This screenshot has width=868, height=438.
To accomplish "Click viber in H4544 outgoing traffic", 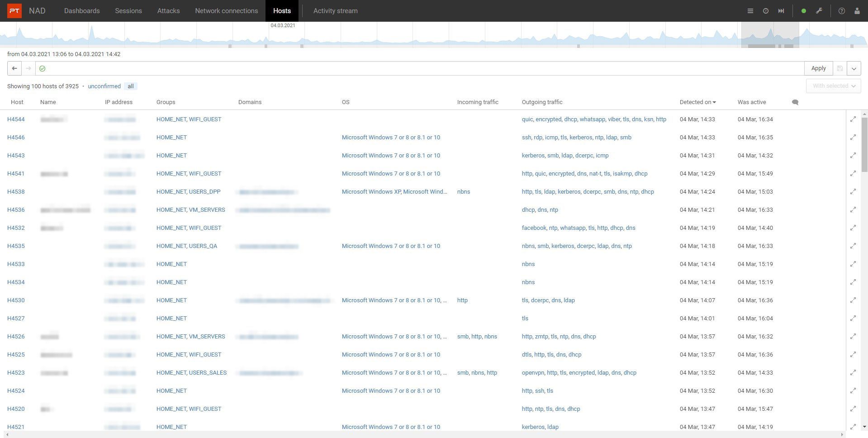I will click(614, 119).
